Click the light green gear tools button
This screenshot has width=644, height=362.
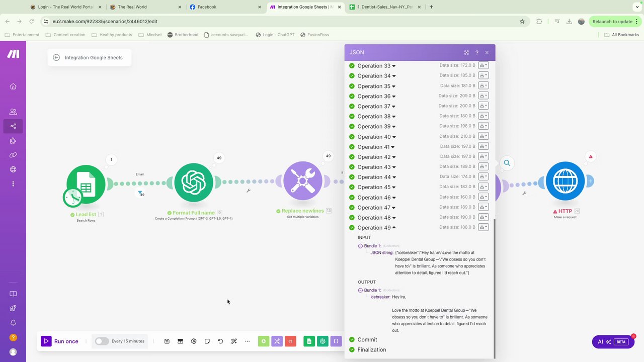[264, 341]
